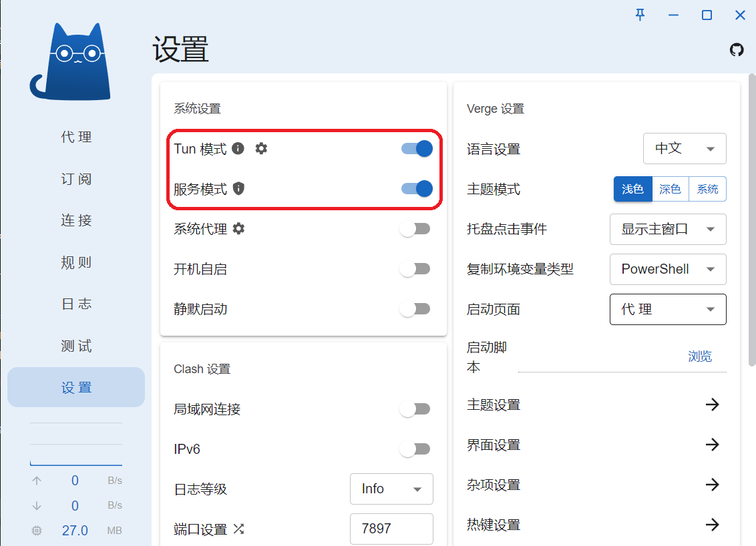Switch to the 代理 page in sidebar
This screenshot has width=756, height=546.
point(75,137)
